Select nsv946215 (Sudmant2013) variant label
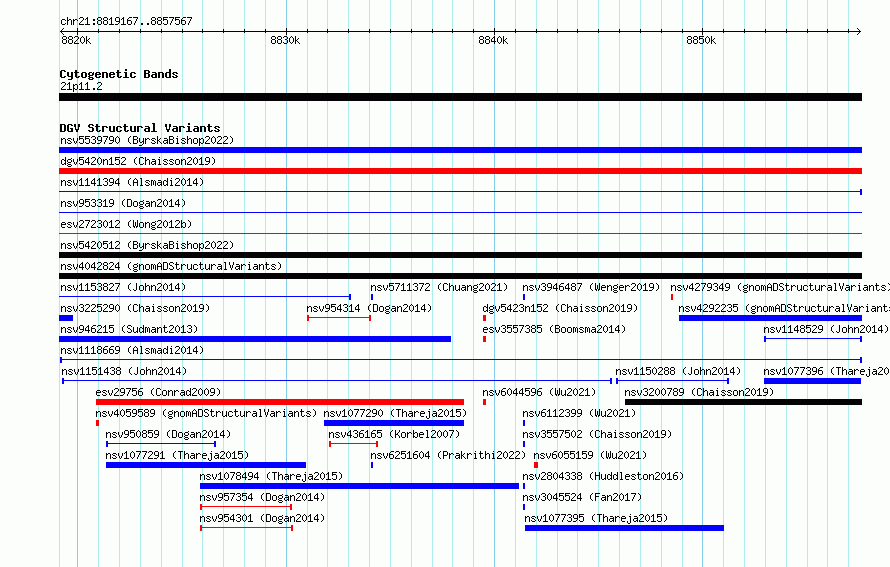 129,329
